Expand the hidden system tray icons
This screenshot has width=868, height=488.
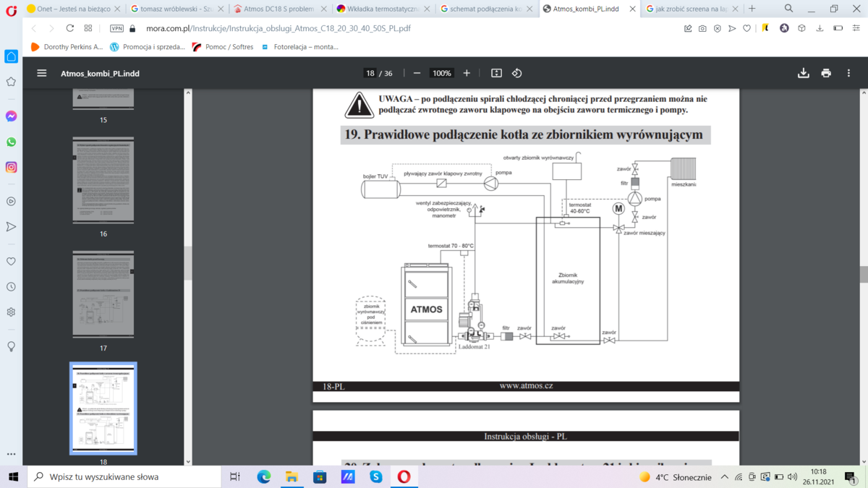[x=724, y=477]
